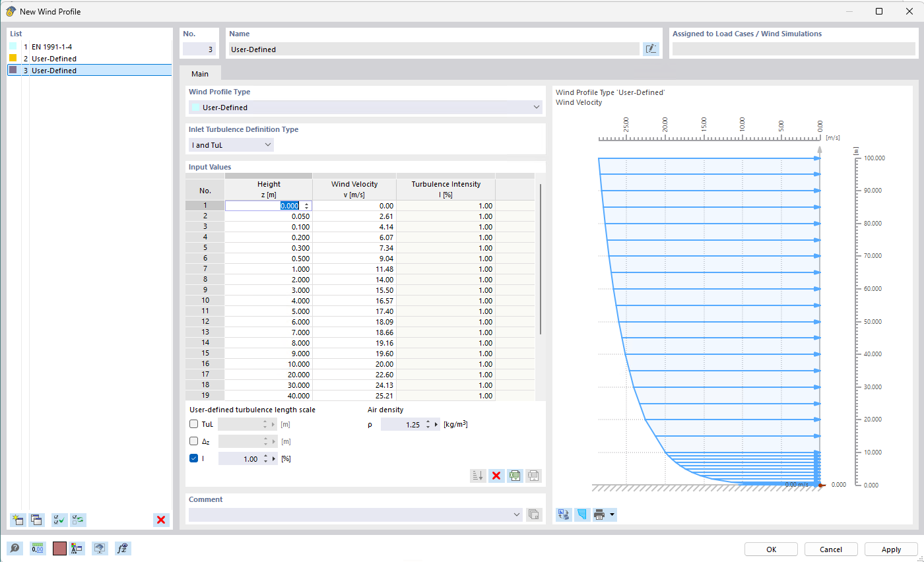Viewport: 924px width, 562px height.
Task: Click the Cancel button
Action: click(x=831, y=549)
